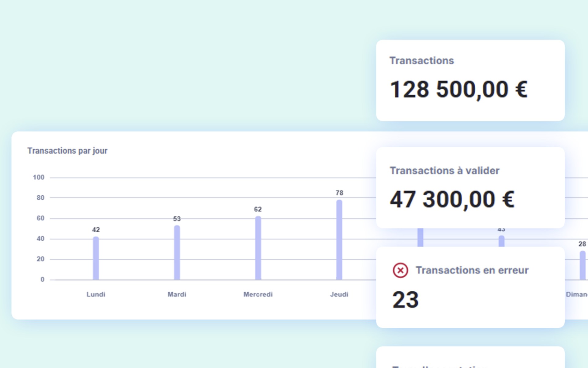Click the 78 data label
588x368 pixels.
[x=339, y=193]
